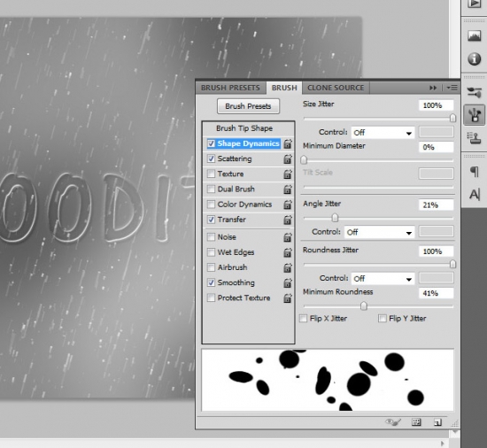
Task: Switch to the Brush Presets tab
Action: coord(230,88)
